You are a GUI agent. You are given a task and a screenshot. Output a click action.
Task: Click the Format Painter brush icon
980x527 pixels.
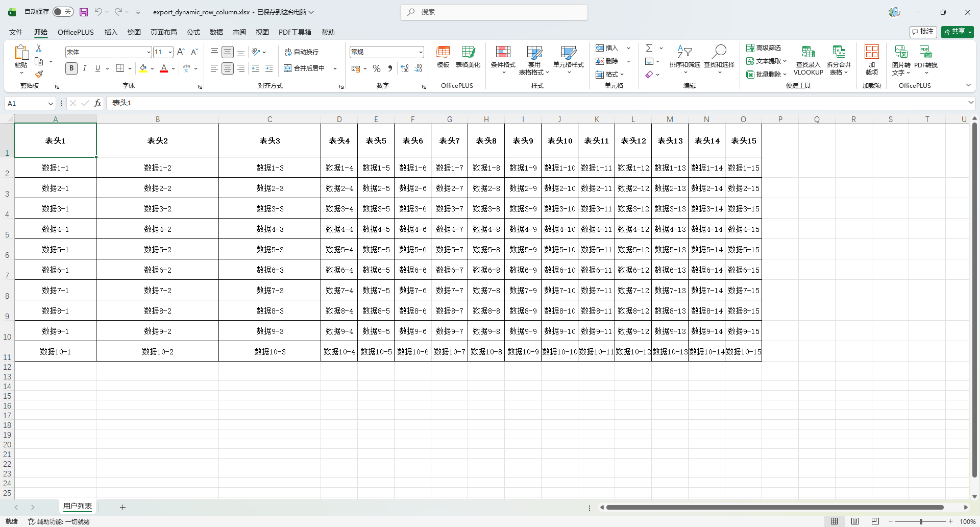click(x=39, y=75)
